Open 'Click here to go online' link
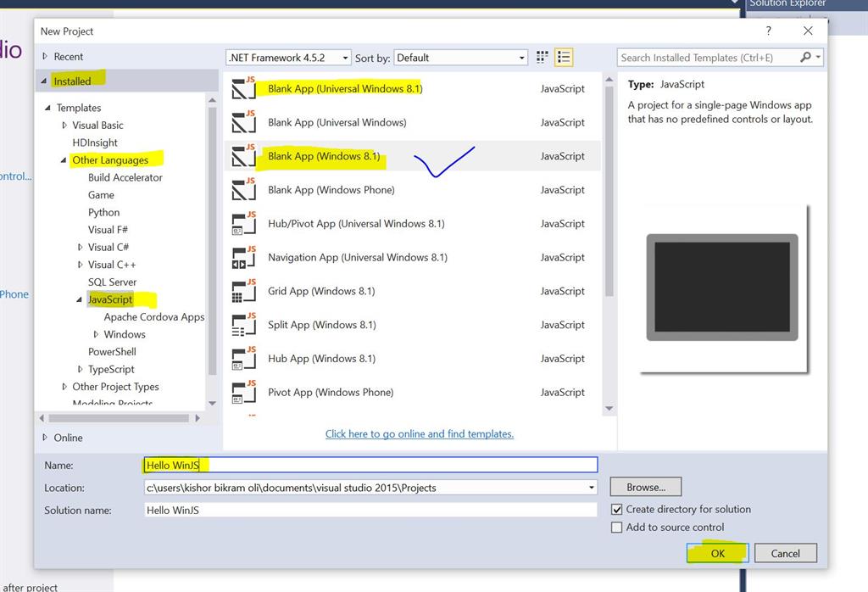Image resolution: width=868 pixels, height=592 pixels. click(419, 433)
